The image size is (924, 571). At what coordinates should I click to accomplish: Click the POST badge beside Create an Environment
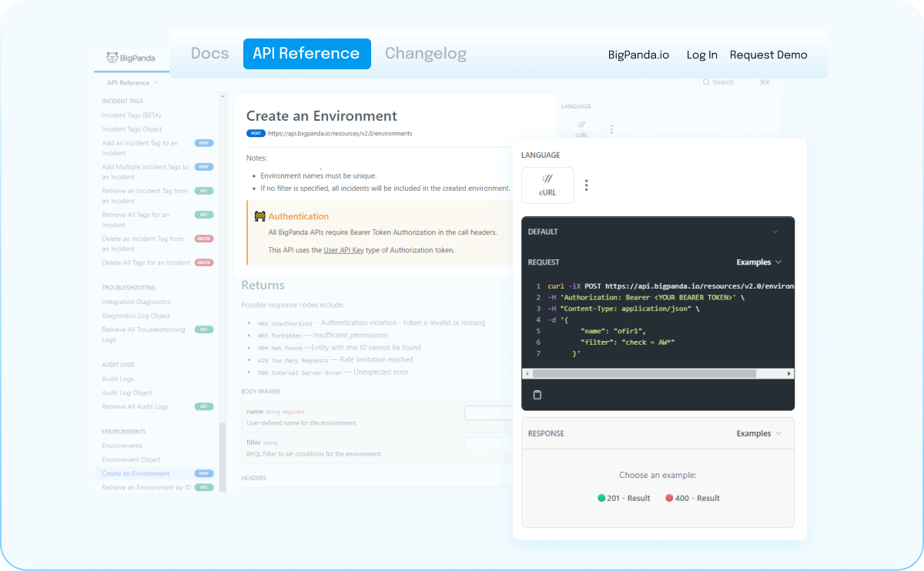coord(203,473)
